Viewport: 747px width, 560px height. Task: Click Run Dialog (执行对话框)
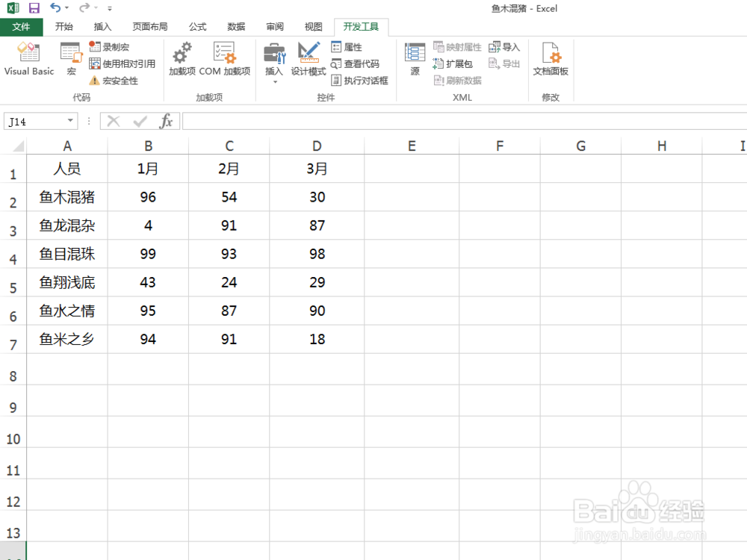point(360,81)
